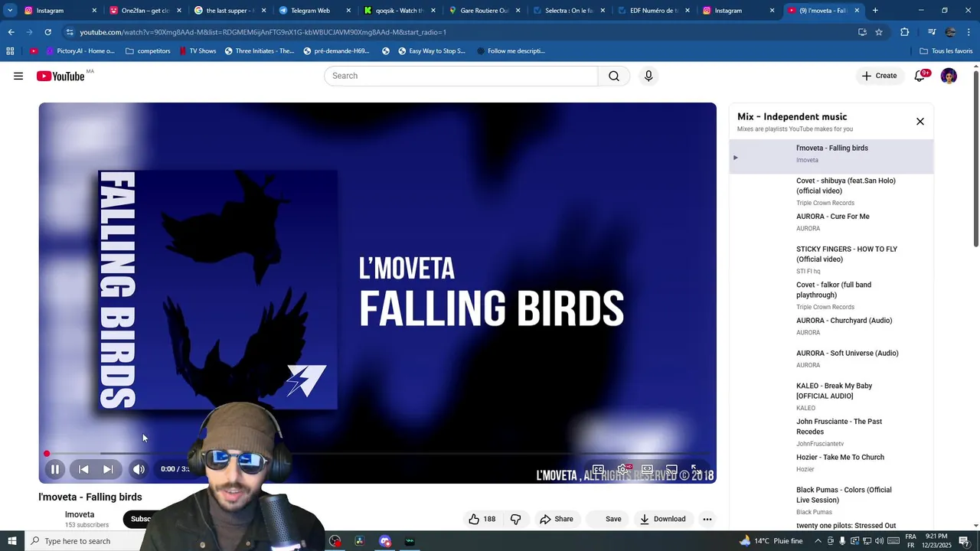The width and height of the screenshot is (980, 551).
Task: Switch to One2fan tab
Action: (x=145, y=11)
